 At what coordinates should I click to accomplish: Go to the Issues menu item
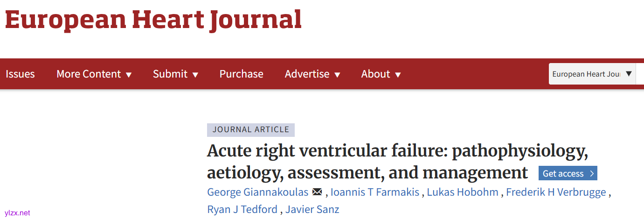pyautogui.click(x=20, y=74)
